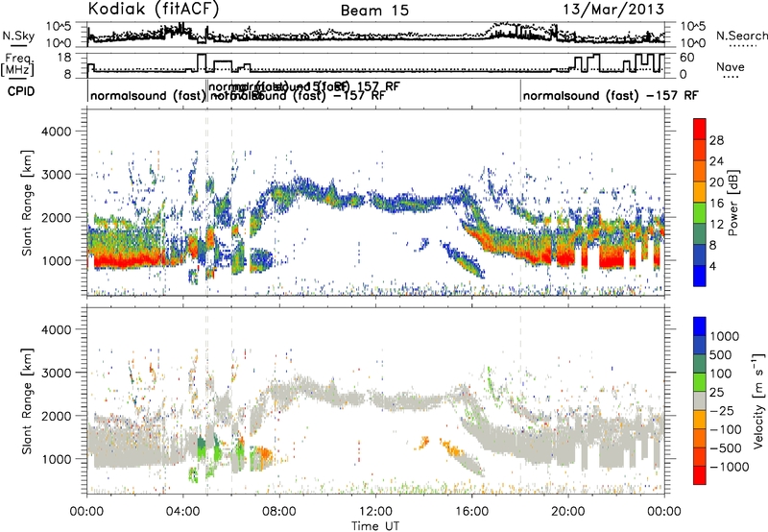Viewport: 768px width, 532px height.
Task: Click the orange velocity patch near 14:00
Action: pos(422,443)
